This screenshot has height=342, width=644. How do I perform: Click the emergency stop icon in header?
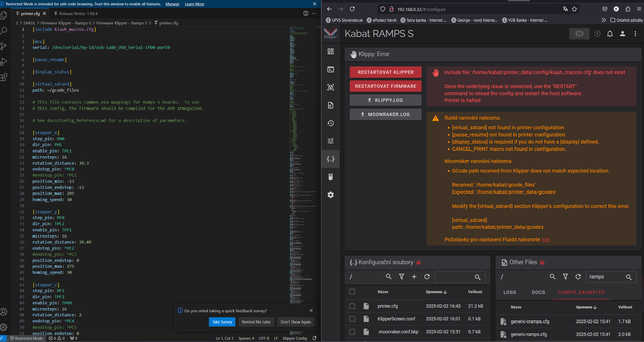click(x=579, y=34)
